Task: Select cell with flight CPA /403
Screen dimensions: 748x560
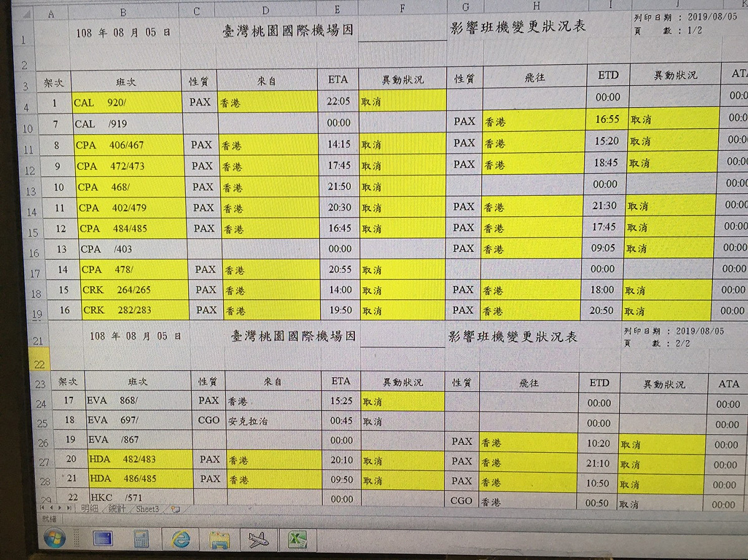Action: [x=134, y=249]
